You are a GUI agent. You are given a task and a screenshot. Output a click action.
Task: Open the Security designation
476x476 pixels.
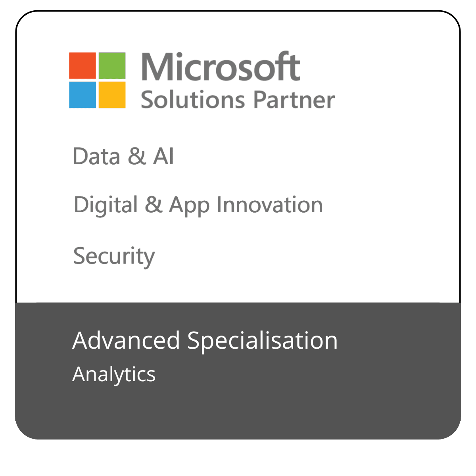114,256
